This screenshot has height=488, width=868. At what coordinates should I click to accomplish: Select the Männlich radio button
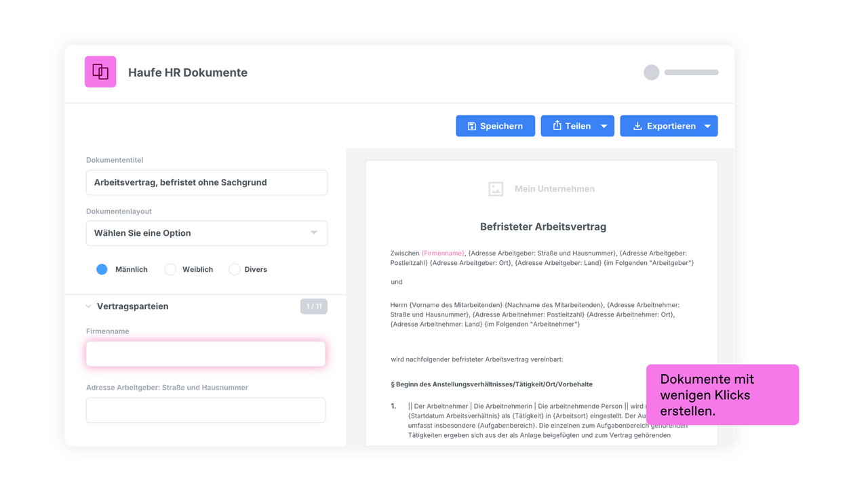(102, 269)
